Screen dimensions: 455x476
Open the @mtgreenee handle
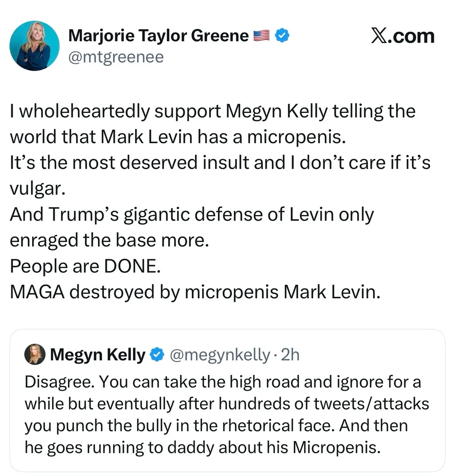click(x=116, y=57)
